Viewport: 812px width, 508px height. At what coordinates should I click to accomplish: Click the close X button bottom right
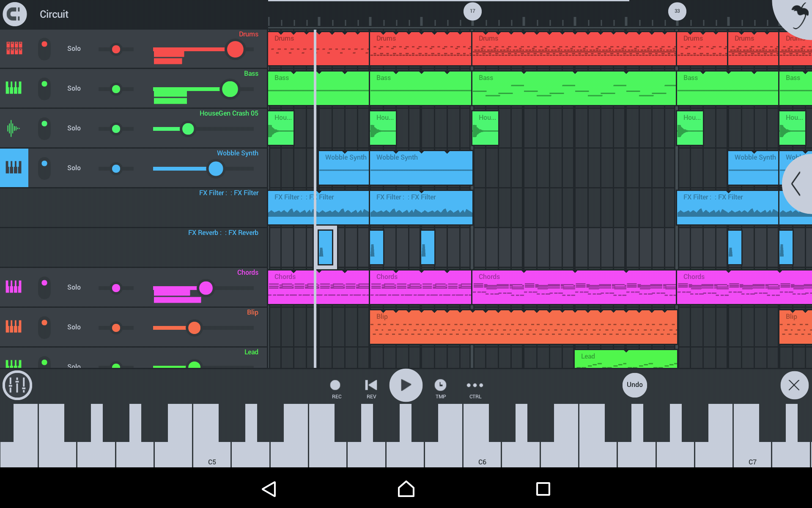[793, 384]
